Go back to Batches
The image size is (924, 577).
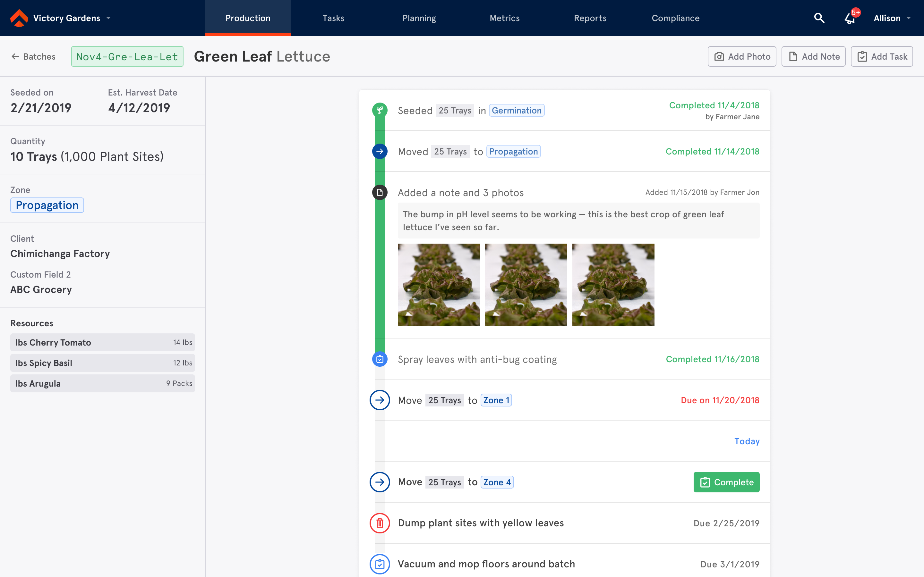pyautogui.click(x=33, y=56)
